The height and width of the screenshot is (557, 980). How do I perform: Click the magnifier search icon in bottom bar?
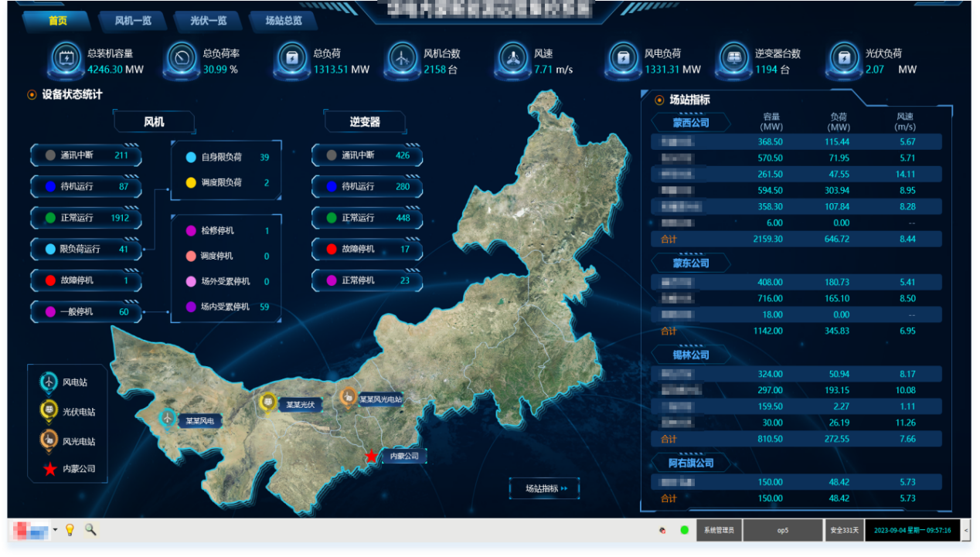[x=90, y=530]
